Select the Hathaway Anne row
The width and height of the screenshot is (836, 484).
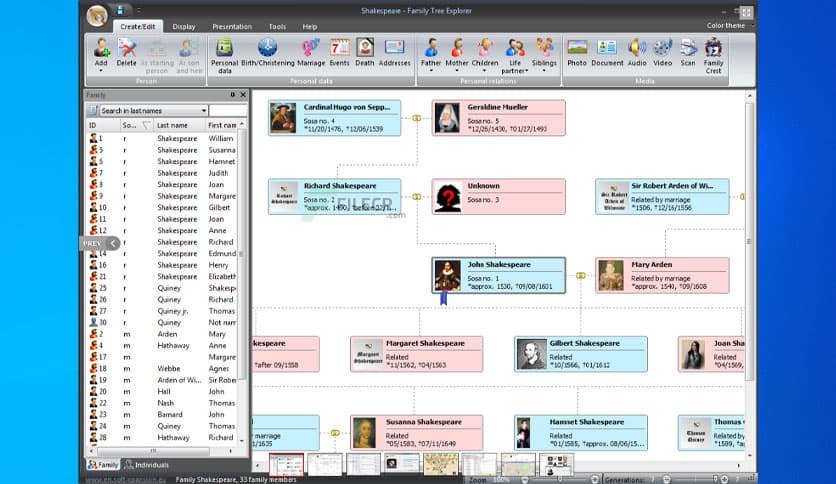point(162,345)
